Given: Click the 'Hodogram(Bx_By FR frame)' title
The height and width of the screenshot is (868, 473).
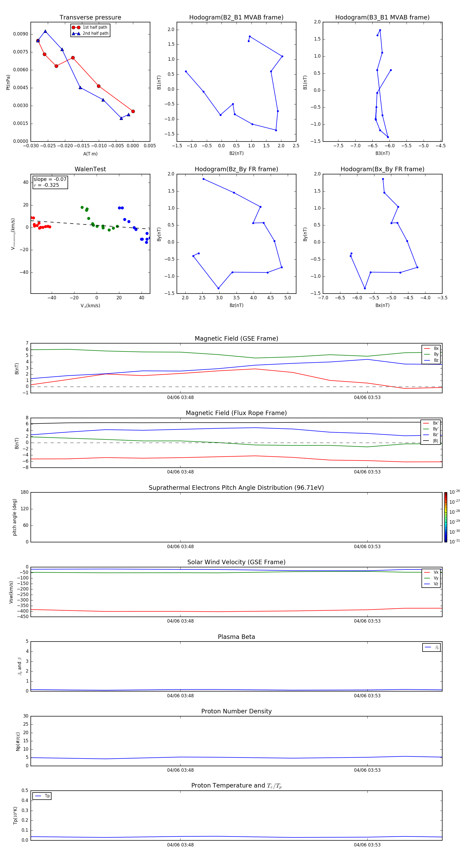Looking at the screenshot, I should coord(382,169).
